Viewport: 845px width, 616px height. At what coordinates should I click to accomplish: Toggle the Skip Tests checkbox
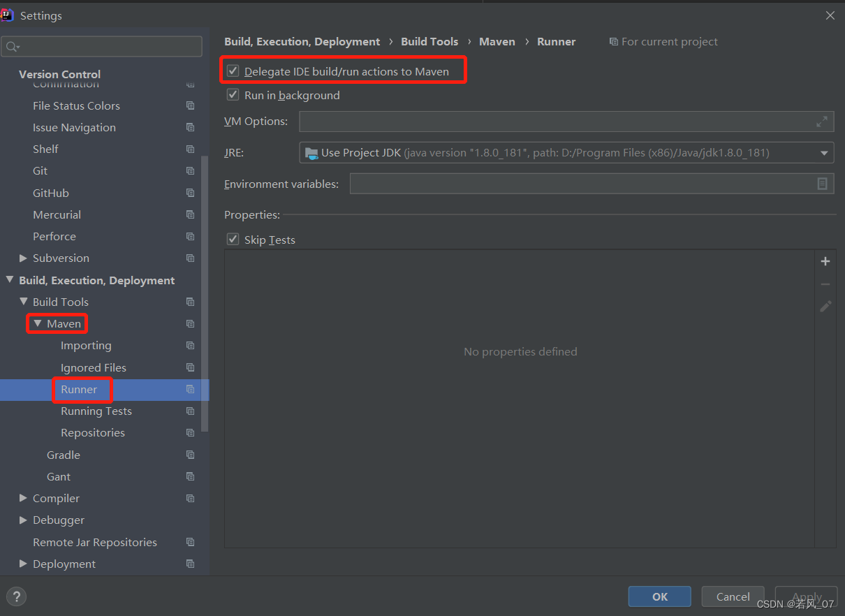233,240
